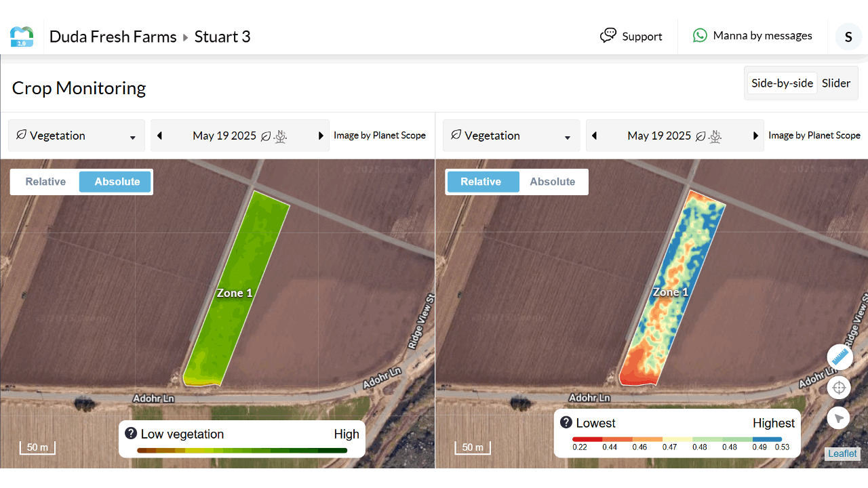Click the left vegetation color gradient bar

242,450
